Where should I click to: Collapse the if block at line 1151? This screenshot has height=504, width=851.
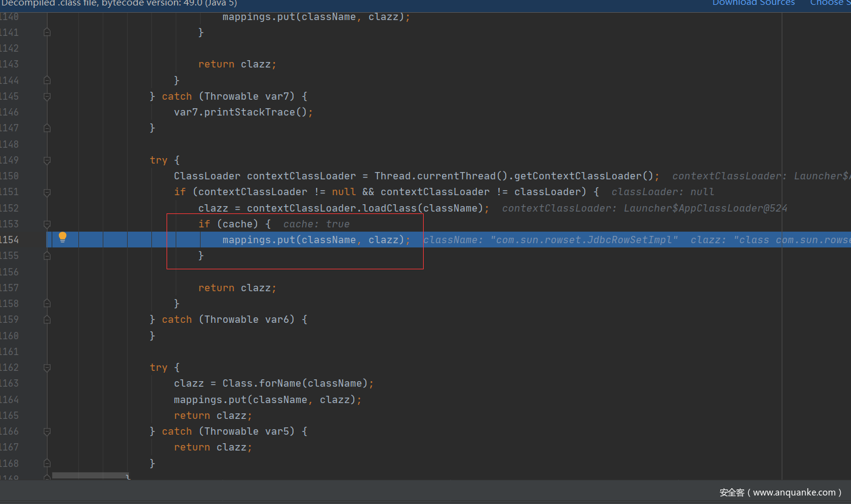(47, 192)
